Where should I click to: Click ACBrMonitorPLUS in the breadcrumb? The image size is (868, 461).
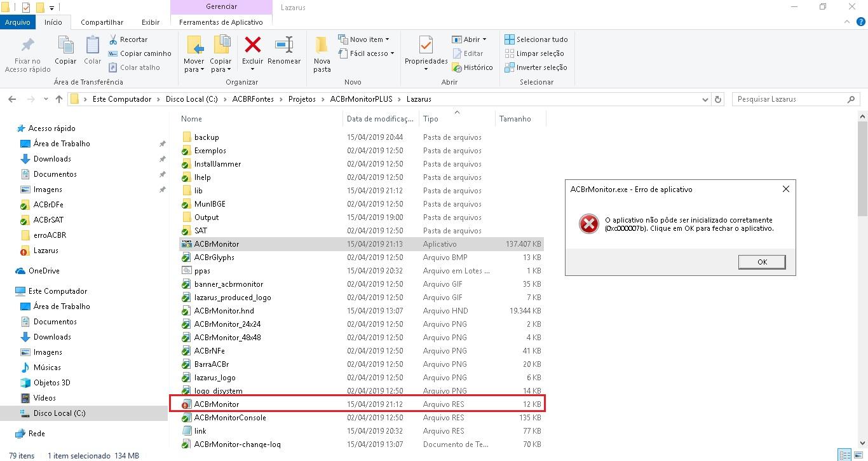point(362,99)
